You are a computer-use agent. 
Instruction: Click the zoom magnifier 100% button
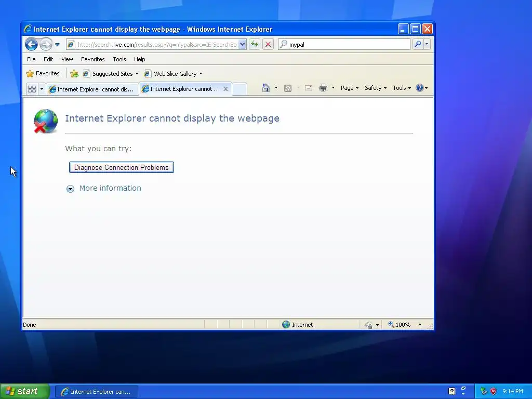(x=400, y=325)
